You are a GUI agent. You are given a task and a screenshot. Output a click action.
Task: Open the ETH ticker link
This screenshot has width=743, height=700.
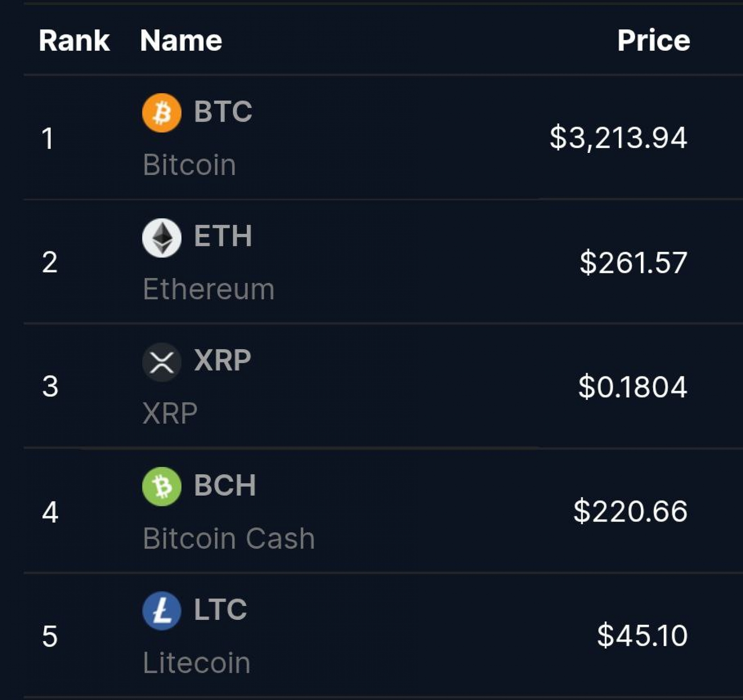[x=223, y=236]
